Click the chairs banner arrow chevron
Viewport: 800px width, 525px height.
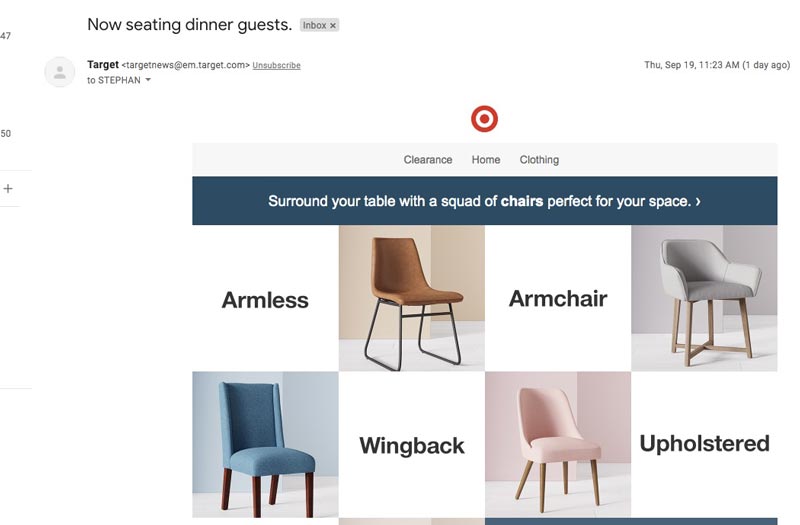pos(698,201)
